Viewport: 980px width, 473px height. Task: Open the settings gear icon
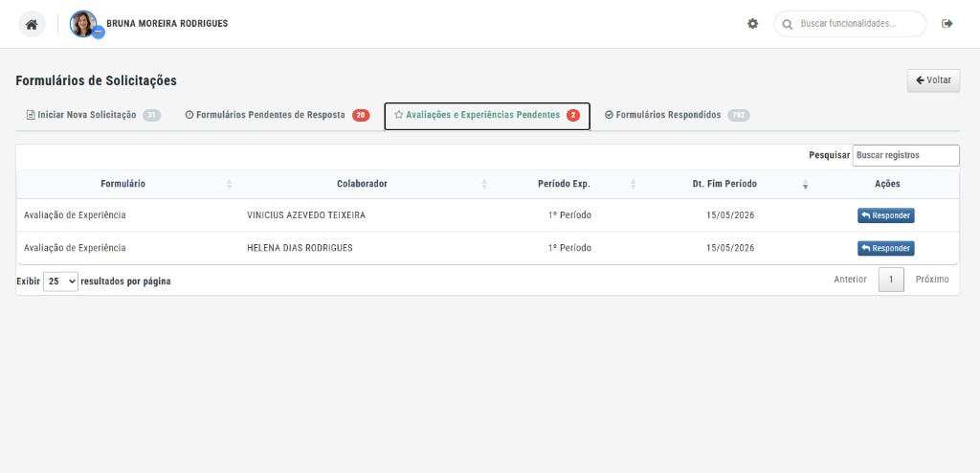[x=752, y=24]
